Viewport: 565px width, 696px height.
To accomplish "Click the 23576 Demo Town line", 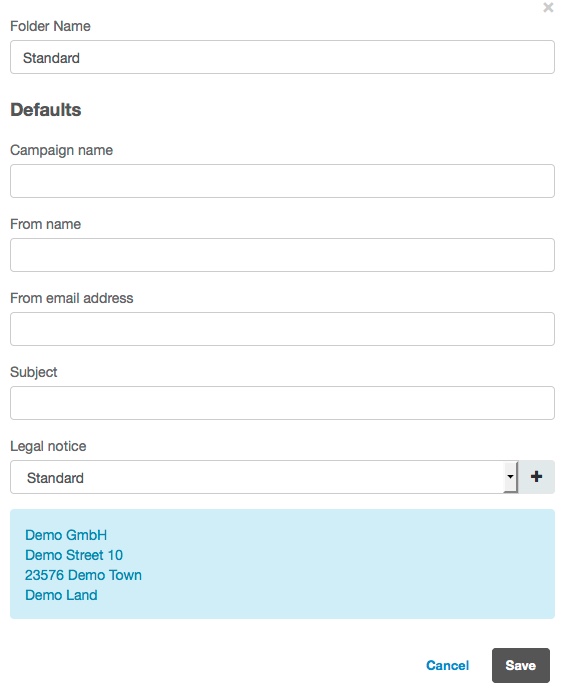I will pos(83,575).
